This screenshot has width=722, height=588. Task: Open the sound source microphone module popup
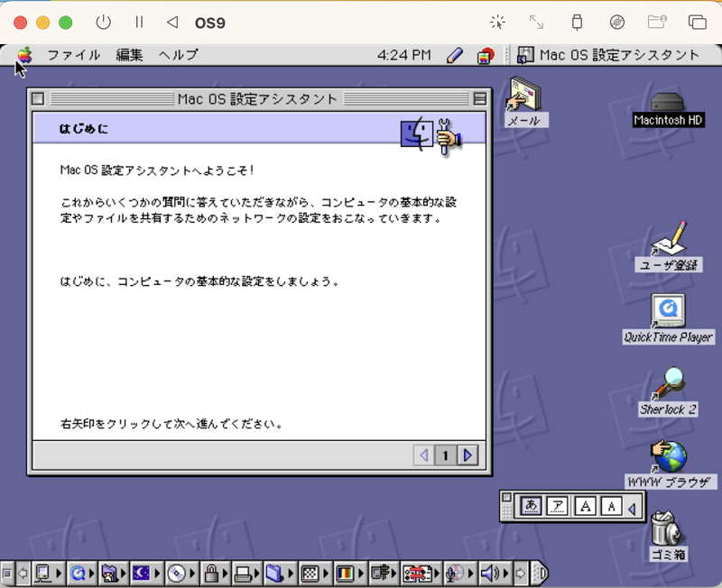[459, 574]
